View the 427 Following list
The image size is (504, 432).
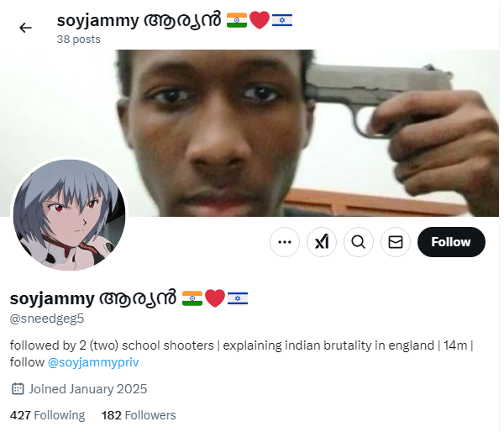tap(48, 415)
